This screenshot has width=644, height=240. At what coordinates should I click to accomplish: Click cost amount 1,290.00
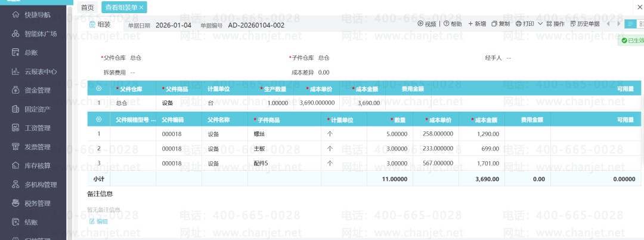coord(482,134)
